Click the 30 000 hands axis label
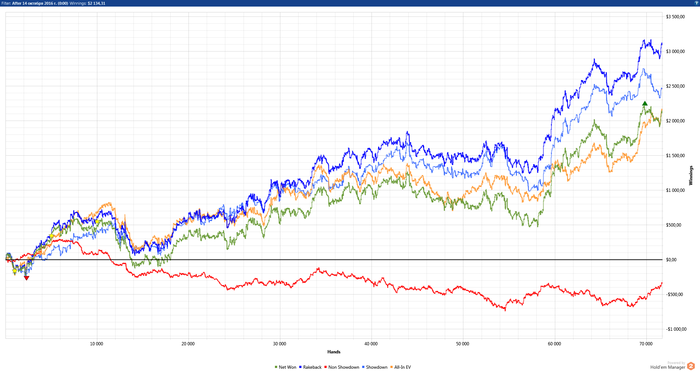700x372 pixels. click(x=279, y=344)
